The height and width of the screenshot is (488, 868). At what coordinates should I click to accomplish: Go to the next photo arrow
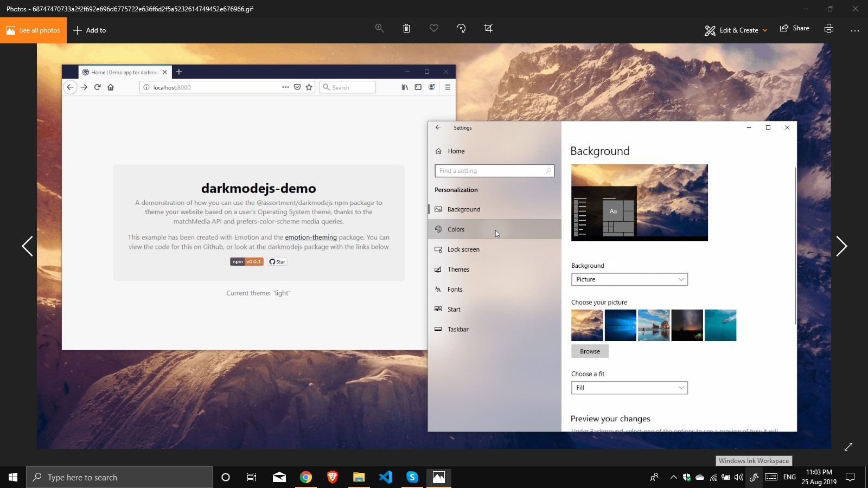[x=841, y=246]
